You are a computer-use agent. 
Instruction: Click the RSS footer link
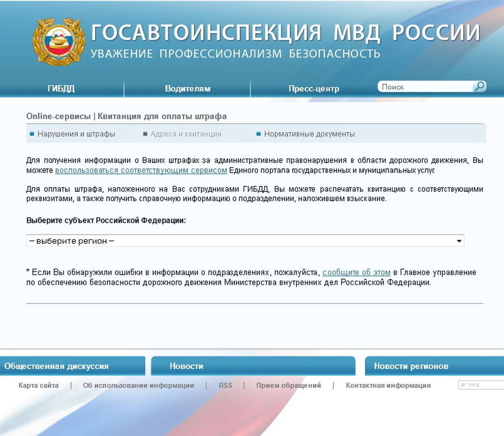coord(225,385)
